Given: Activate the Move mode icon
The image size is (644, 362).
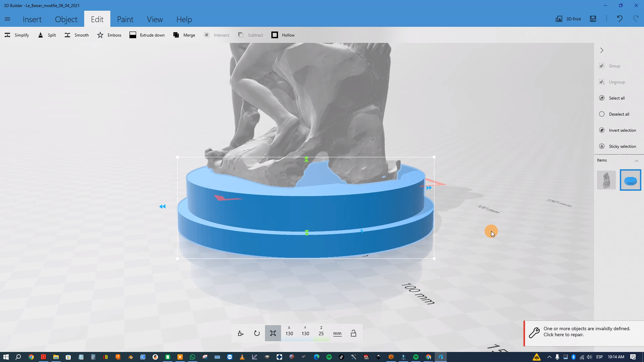Looking at the screenshot, I should click(240, 333).
